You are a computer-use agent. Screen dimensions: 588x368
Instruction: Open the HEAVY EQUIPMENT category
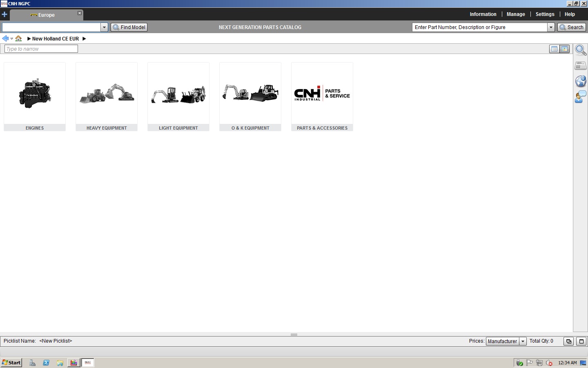coord(107,97)
